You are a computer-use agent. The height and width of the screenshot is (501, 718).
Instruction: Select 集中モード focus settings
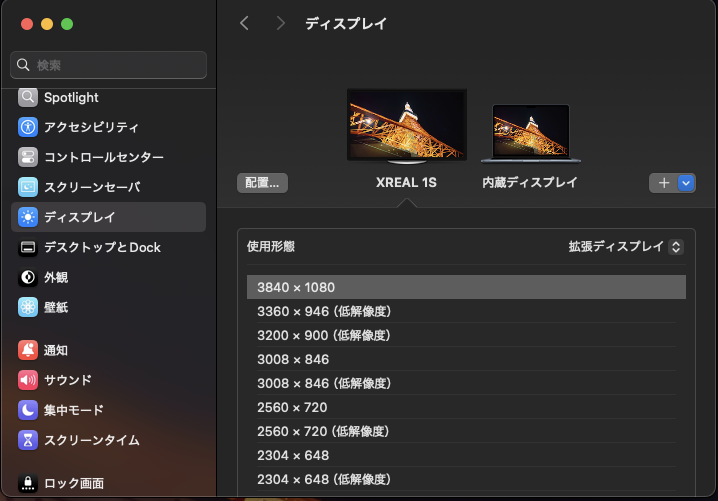pos(108,410)
